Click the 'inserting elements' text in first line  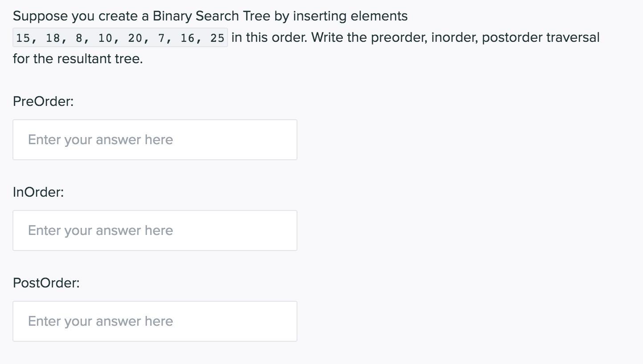[x=350, y=16]
